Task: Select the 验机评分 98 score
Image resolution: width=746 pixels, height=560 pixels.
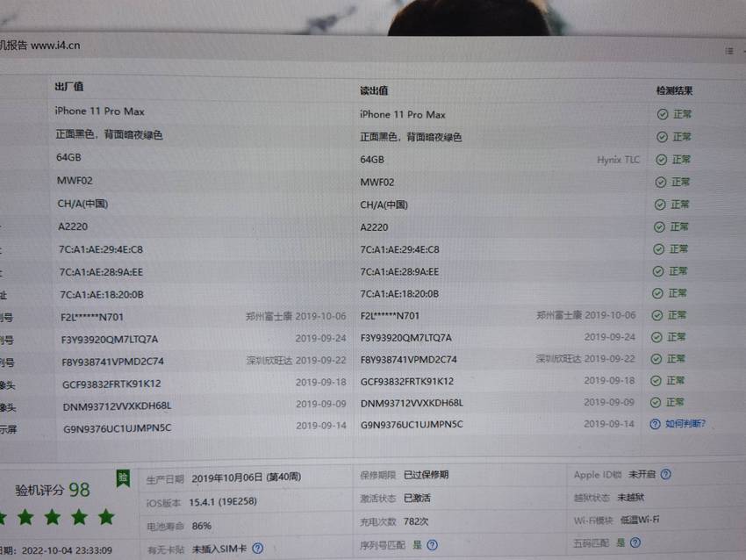Action: coord(53,490)
